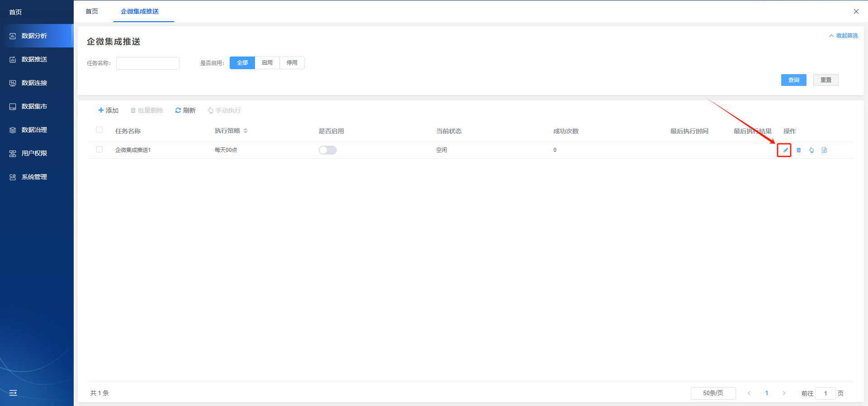Click the 手动执行 toolbar button

[x=224, y=110]
